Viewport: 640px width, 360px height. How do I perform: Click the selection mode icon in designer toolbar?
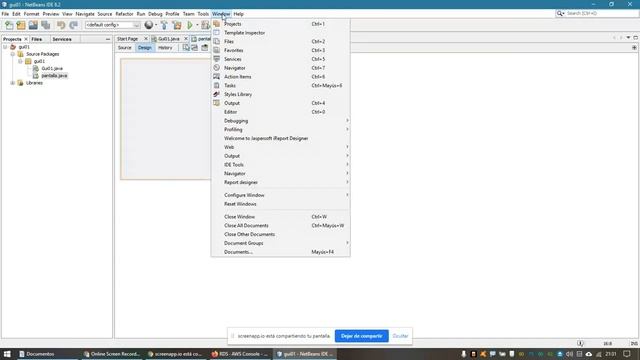[186, 48]
